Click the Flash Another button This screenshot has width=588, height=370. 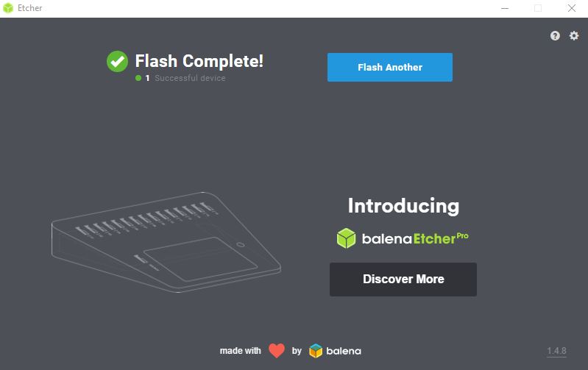389,67
